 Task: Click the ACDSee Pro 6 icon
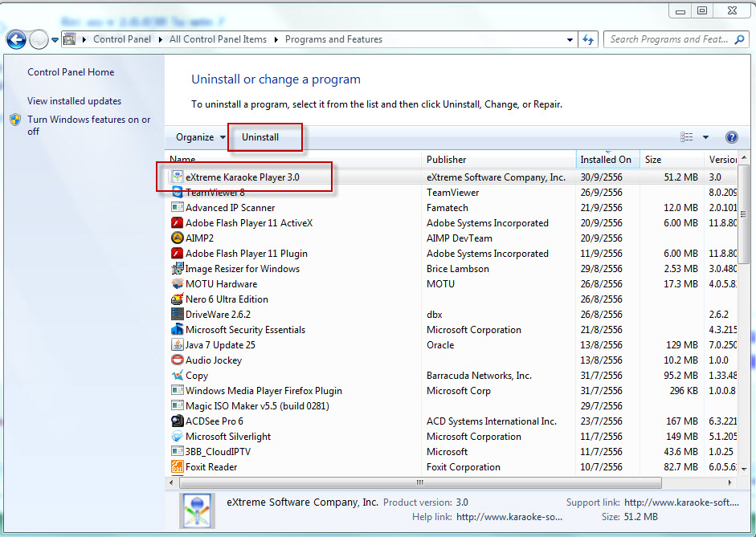coord(178,421)
